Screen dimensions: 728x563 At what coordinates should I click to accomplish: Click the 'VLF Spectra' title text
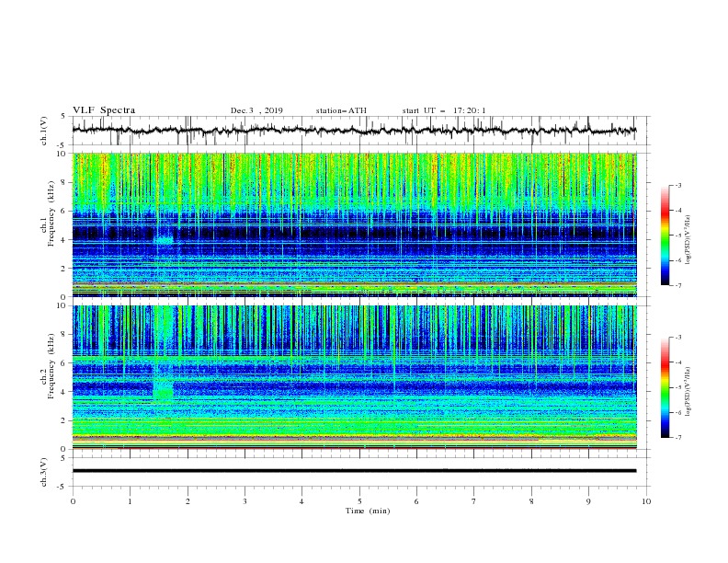(104, 110)
